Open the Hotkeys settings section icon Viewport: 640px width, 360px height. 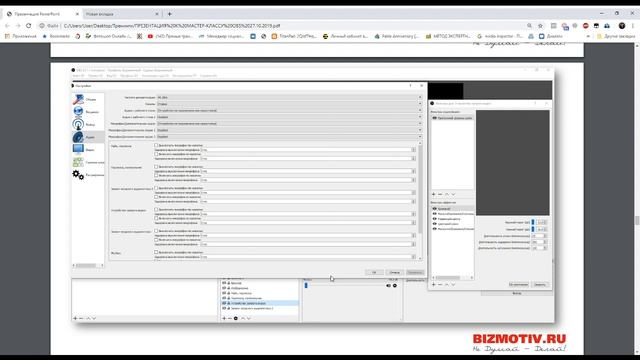pyautogui.click(x=78, y=162)
